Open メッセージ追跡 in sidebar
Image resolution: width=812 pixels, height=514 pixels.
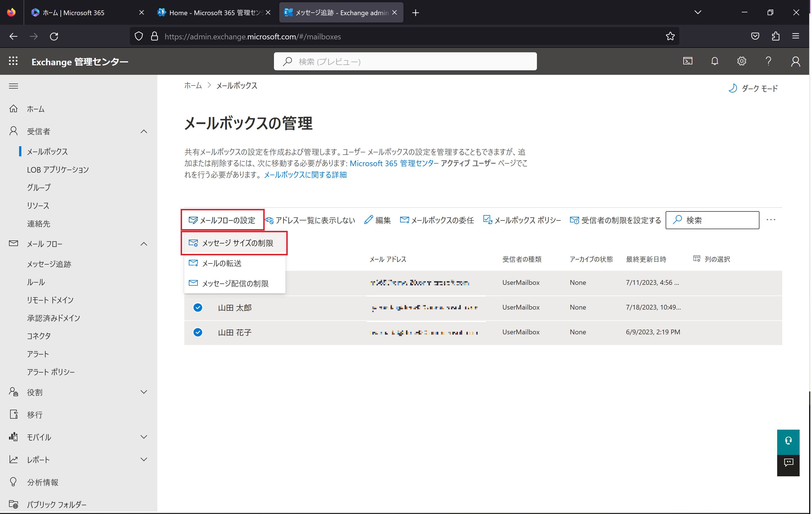point(49,264)
